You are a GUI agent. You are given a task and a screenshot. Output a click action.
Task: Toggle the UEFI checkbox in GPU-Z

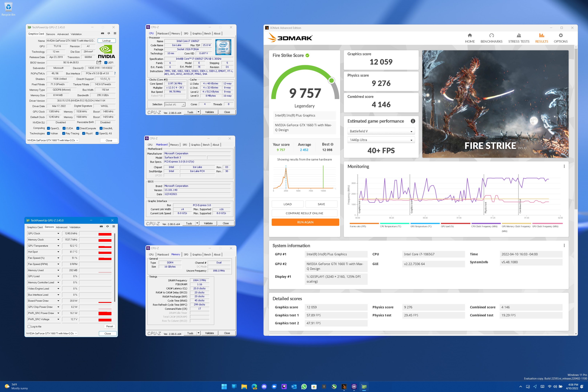(106, 62)
